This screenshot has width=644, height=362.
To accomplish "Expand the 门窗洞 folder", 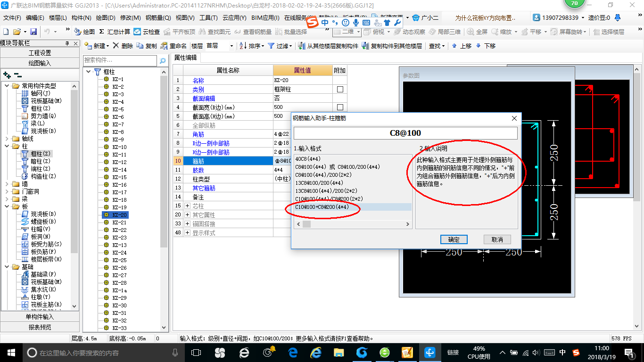I will tap(7, 191).
